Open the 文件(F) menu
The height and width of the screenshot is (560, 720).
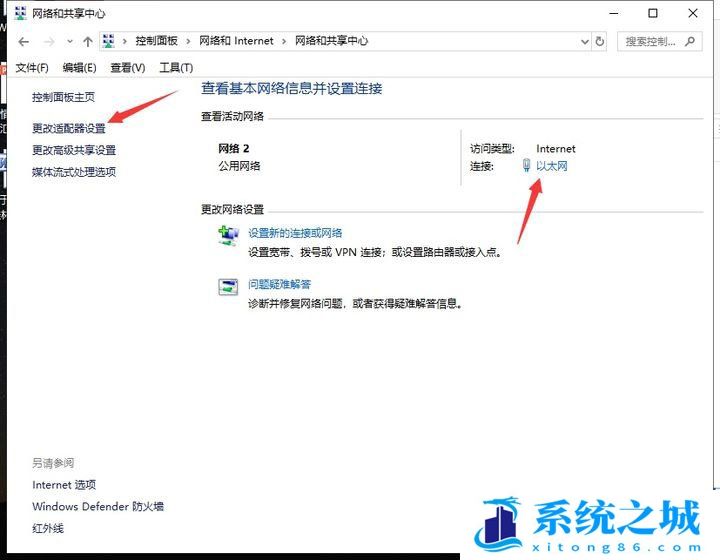[32, 68]
